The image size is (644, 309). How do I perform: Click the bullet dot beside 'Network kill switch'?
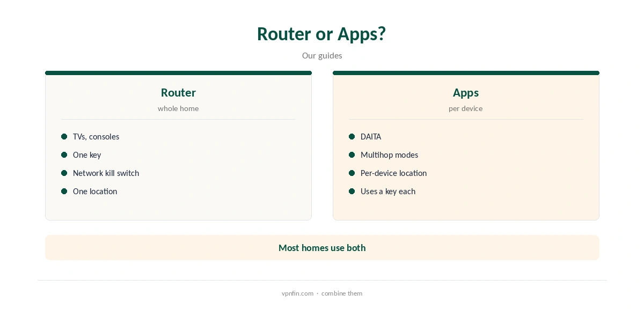[64, 173]
